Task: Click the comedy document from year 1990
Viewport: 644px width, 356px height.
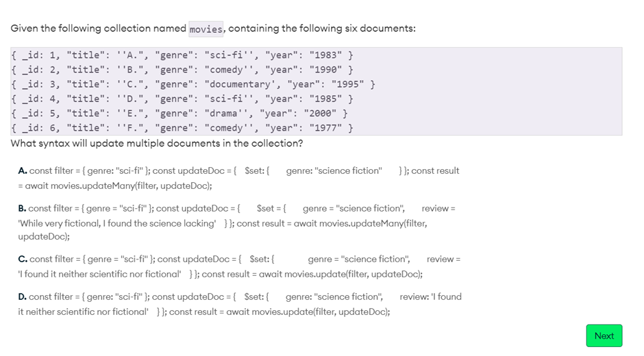Action: coord(182,70)
